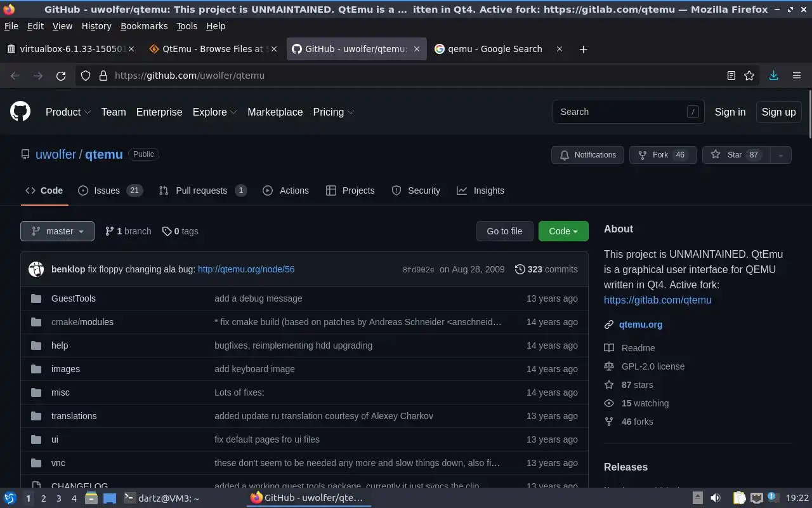Screen dimensions: 812x508
Task: Open the Insights tab
Action: coord(480,190)
